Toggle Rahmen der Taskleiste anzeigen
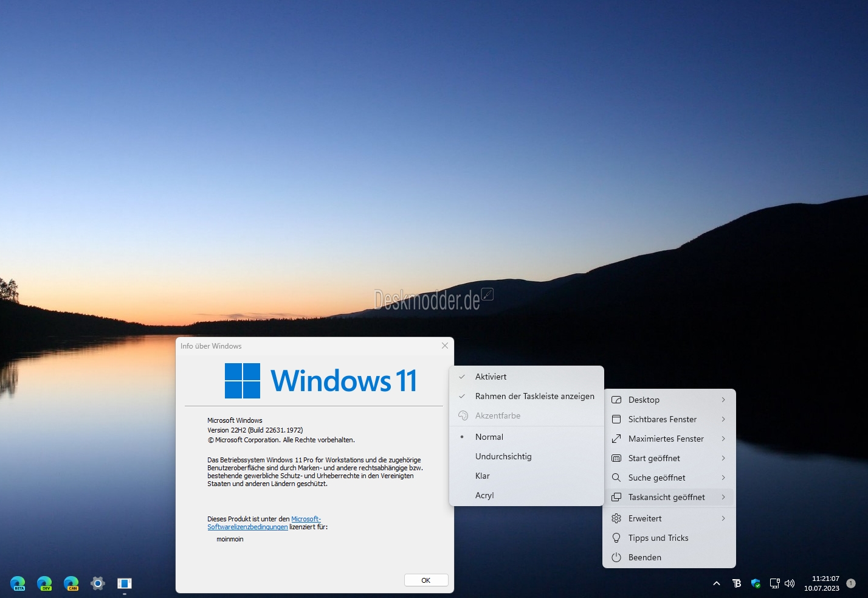This screenshot has height=598, width=868. click(526, 396)
